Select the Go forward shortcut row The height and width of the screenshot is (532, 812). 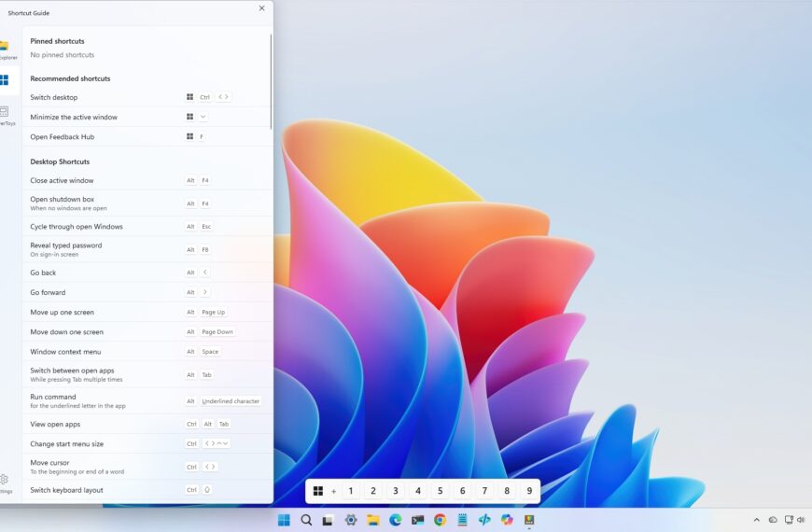(147, 292)
